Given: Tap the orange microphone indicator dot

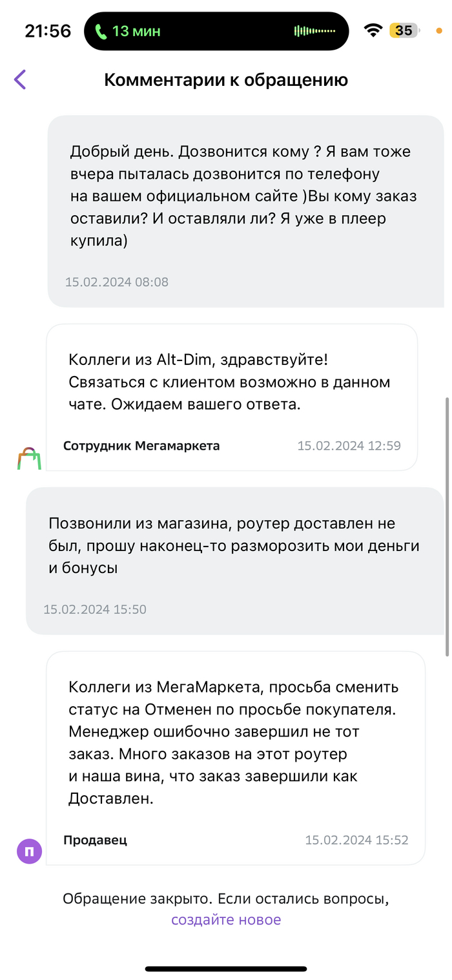Looking at the screenshot, I should [440, 29].
